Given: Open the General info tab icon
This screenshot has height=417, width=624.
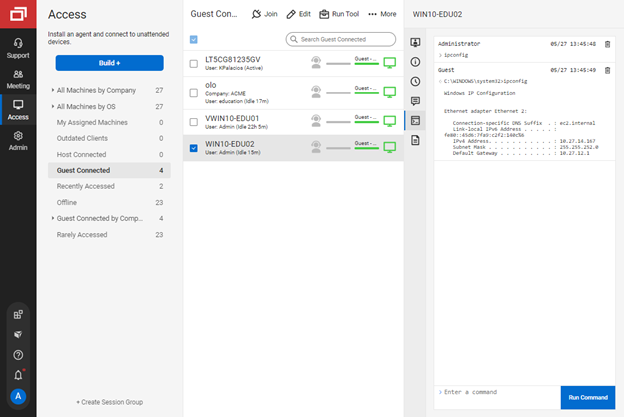Looking at the screenshot, I should pyautogui.click(x=415, y=62).
